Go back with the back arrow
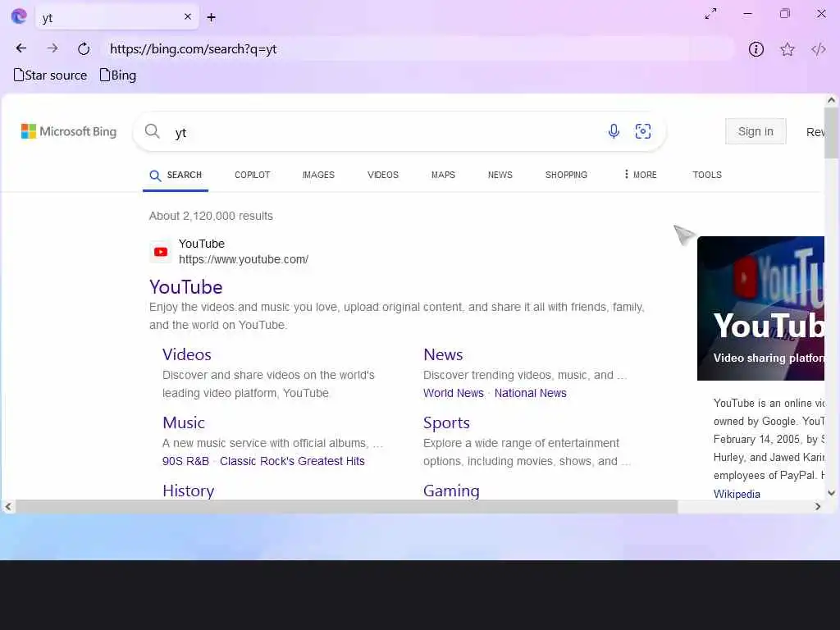 [x=21, y=48]
